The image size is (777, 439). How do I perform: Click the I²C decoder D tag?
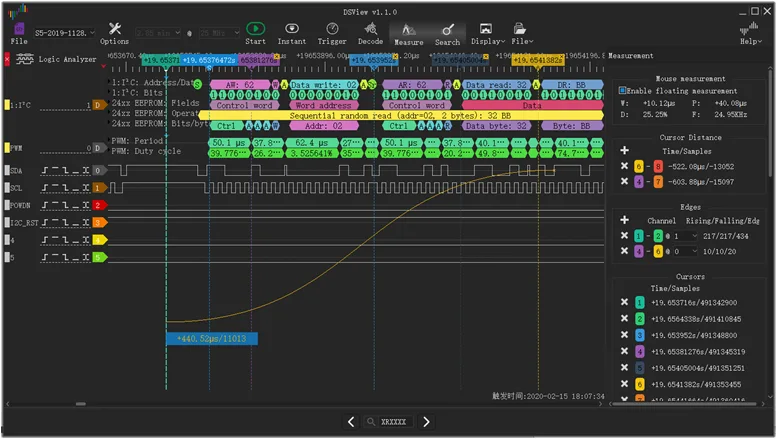[99, 105]
